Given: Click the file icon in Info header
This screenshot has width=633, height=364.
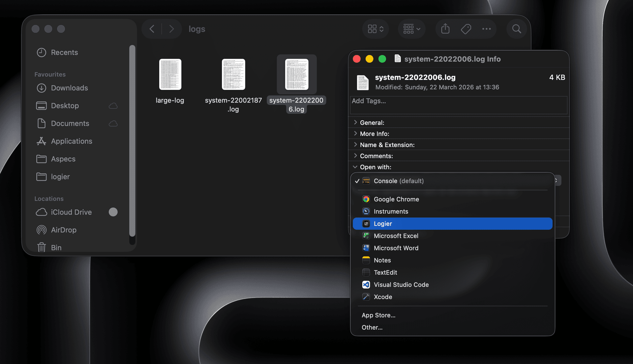Looking at the screenshot, I should 363,82.
